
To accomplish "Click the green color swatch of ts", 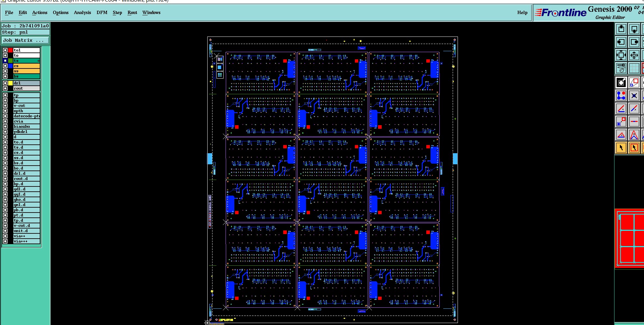I will pos(10,61).
